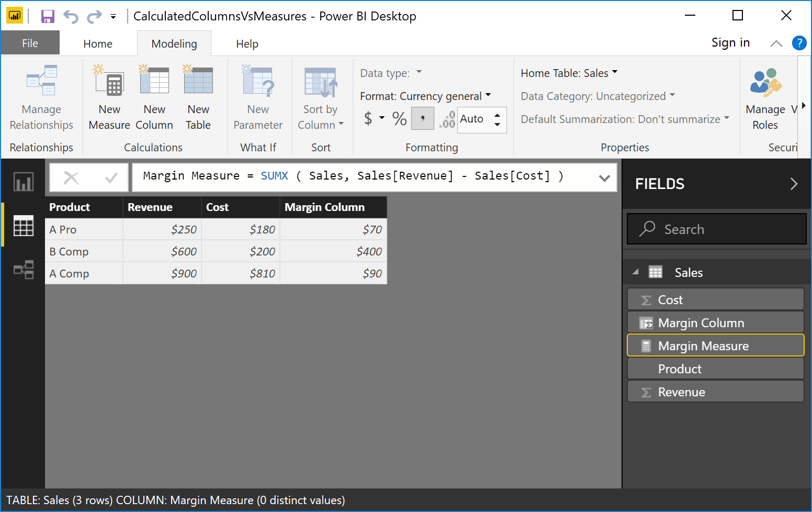
Task: Create a New Parameter
Action: coord(258,98)
